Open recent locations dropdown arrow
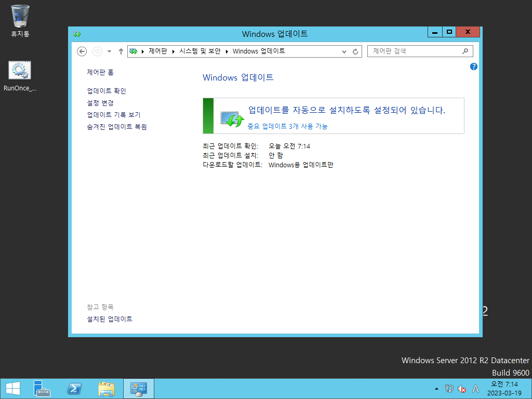Image resolution: width=532 pixels, height=399 pixels. 109,51
